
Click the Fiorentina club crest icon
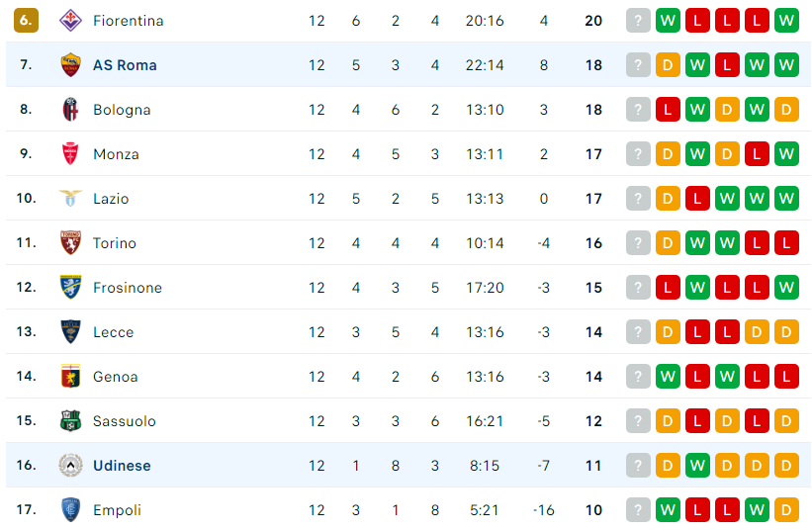pos(70,21)
